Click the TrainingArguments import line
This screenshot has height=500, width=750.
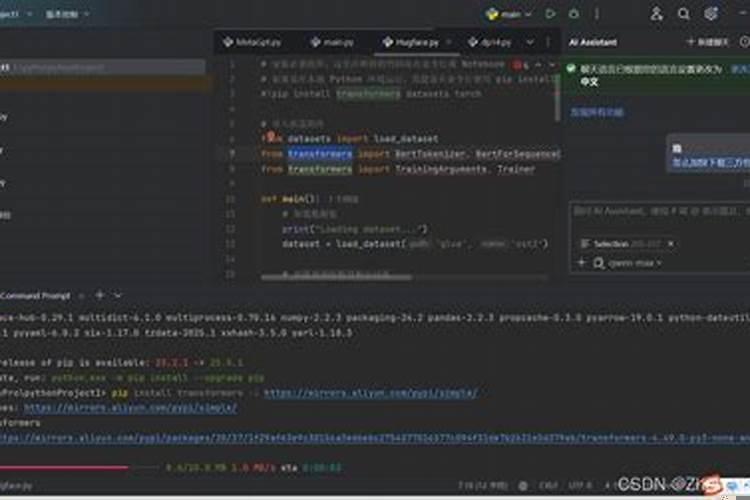click(398, 169)
